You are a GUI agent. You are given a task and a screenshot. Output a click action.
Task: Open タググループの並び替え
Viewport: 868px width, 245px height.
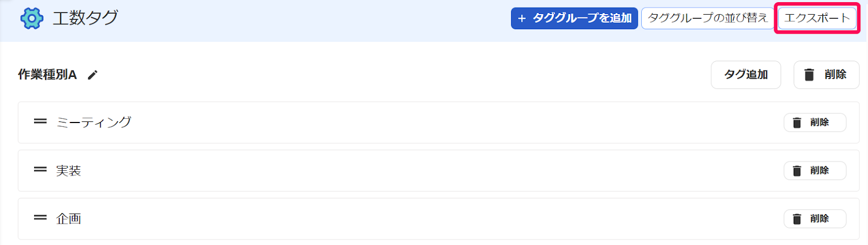coord(707,18)
